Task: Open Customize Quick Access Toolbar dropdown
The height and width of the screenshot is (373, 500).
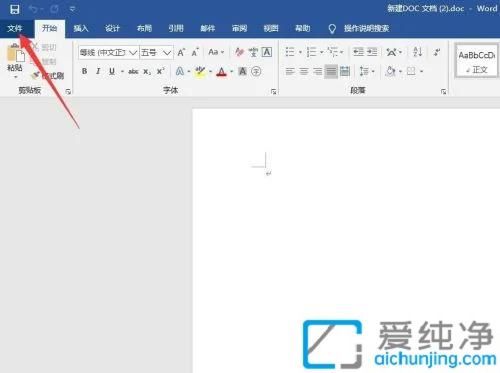Action: click(72, 9)
